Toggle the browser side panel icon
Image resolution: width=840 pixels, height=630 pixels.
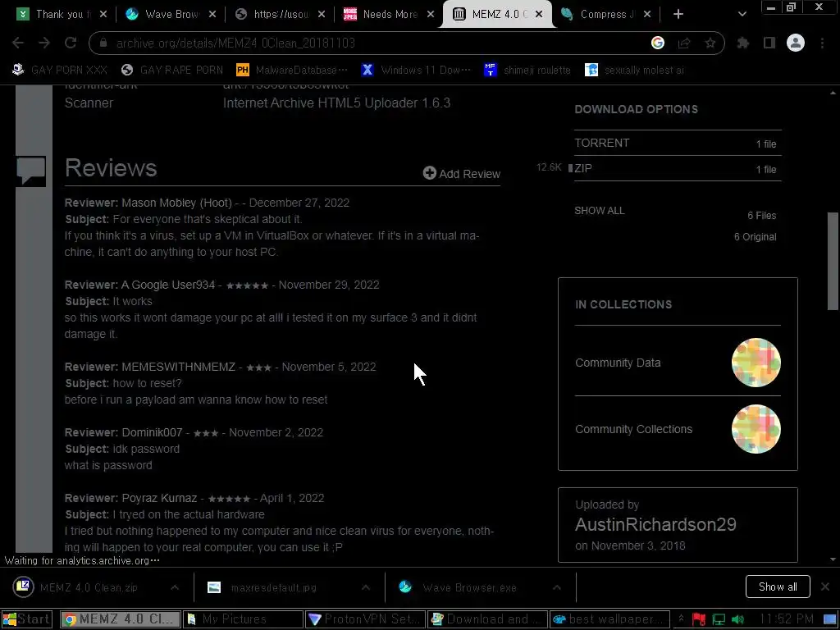click(x=769, y=43)
